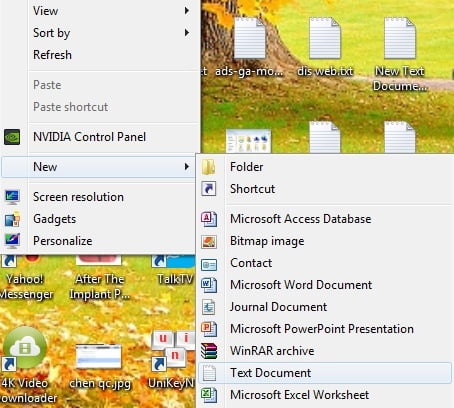Viewport: 454px width, 408px height.
Task: Click the Bitmap image icon
Action: [209, 241]
